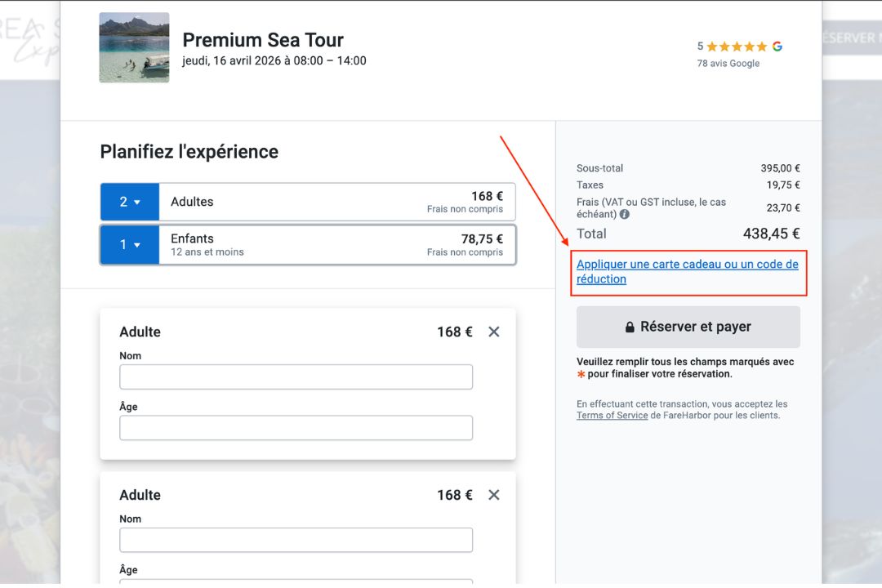This screenshot has width=882, height=588.
Task: Open the Terms of Service link
Action: (612, 416)
